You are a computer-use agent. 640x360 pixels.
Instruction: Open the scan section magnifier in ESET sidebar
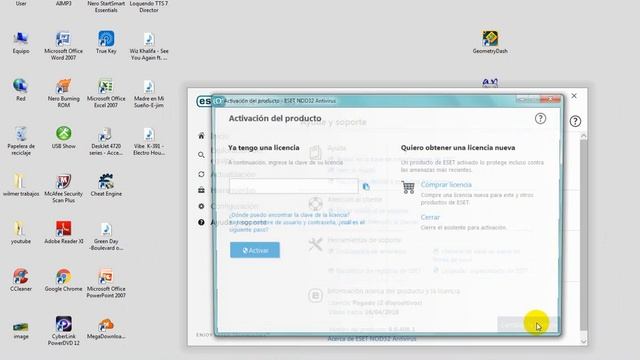click(201, 155)
